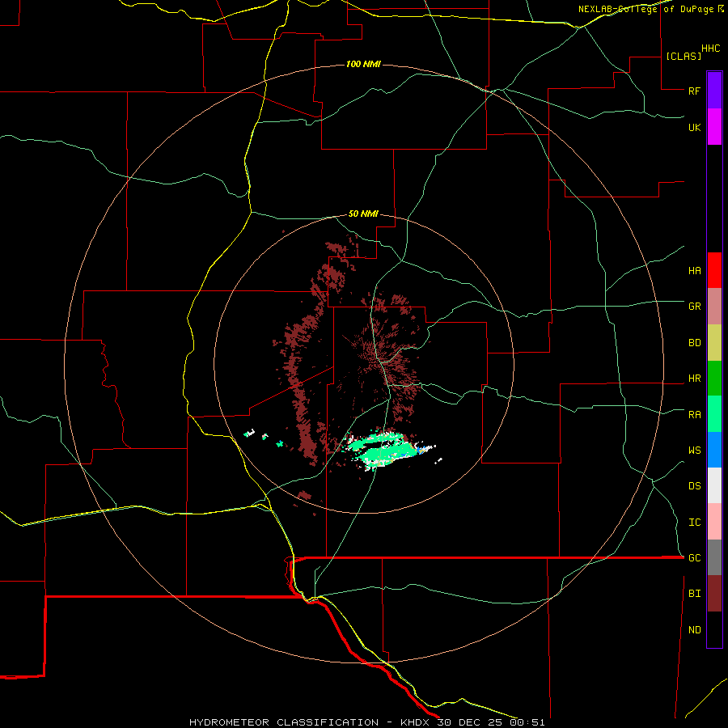Click the red HA hail swatch
This screenshot has height=728, width=728.
pos(714,270)
